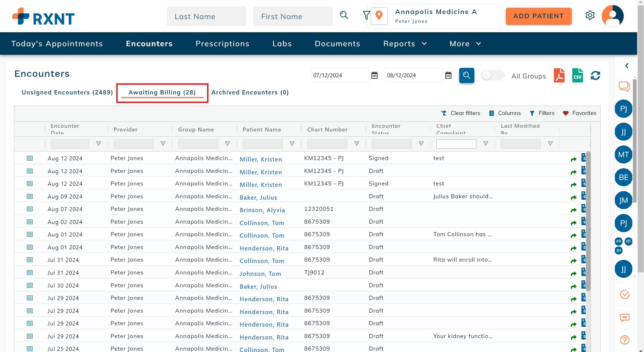Open start date calendar picker
The height and width of the screenshot is (352, 644).
pos(374,75)
